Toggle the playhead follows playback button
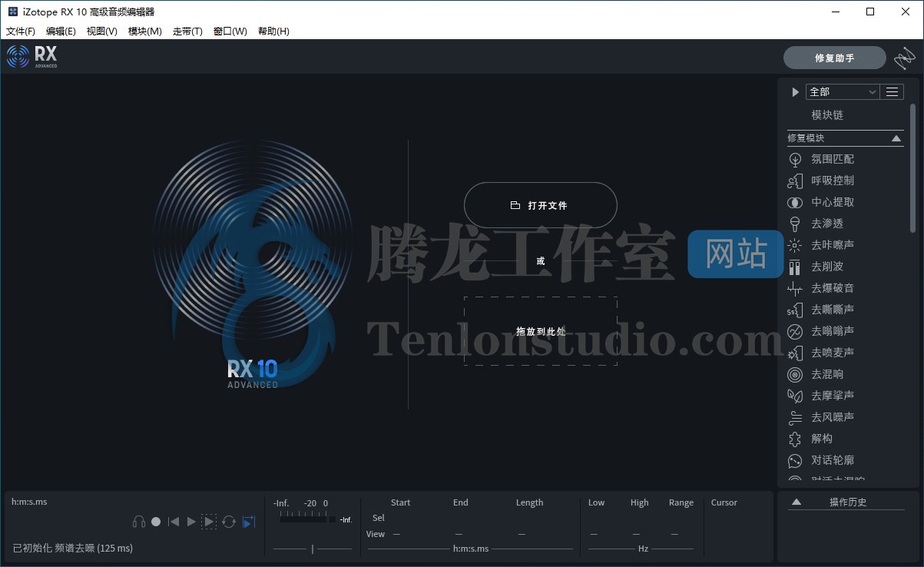 point(249,522)
